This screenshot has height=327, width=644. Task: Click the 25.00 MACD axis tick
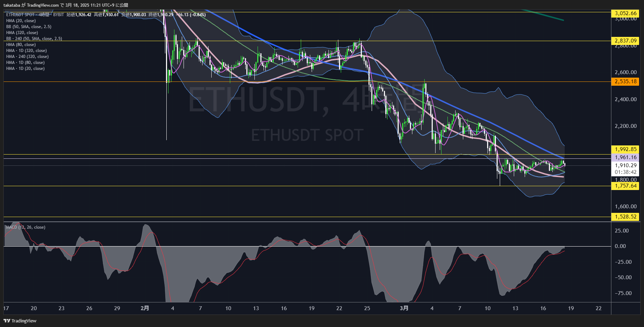click(622, 231)
